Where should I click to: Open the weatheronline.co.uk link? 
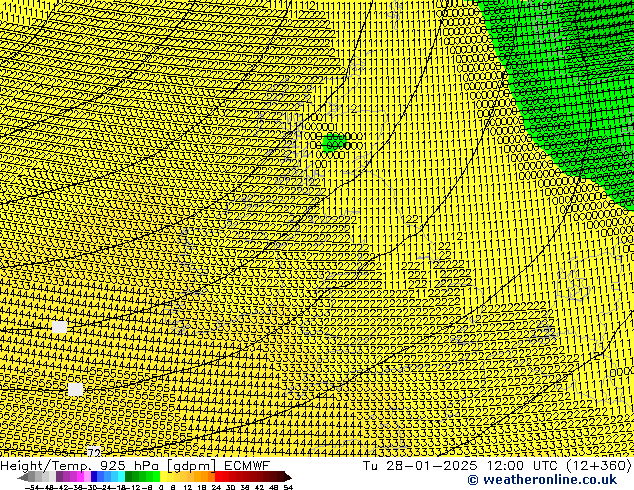pos(542,480)
